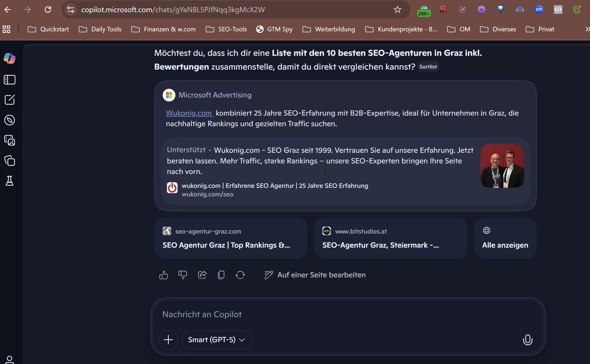This screenshot has width=590, height=364.
Task: Click the blue zm extension icon
Action: (x=539, y=9)
